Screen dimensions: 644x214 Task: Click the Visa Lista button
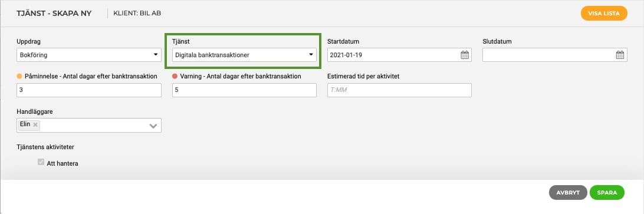coord(604,13)
